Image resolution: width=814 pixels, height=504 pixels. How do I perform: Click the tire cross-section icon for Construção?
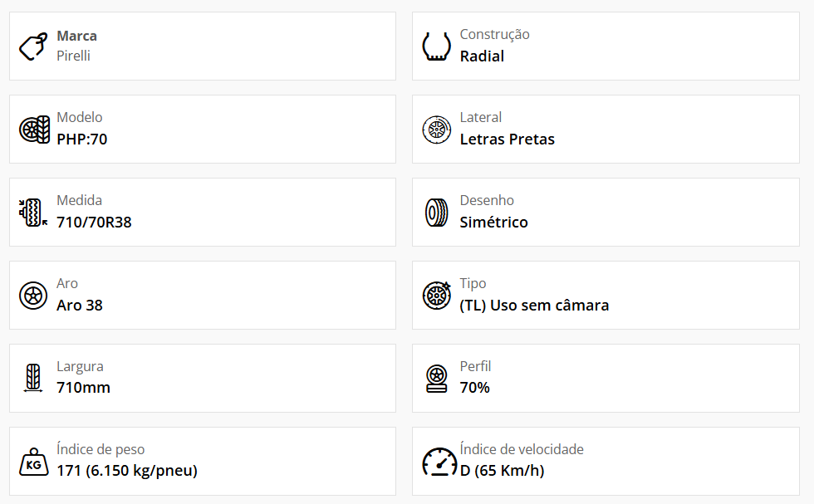pyautogui.click(x=436, y=46)
